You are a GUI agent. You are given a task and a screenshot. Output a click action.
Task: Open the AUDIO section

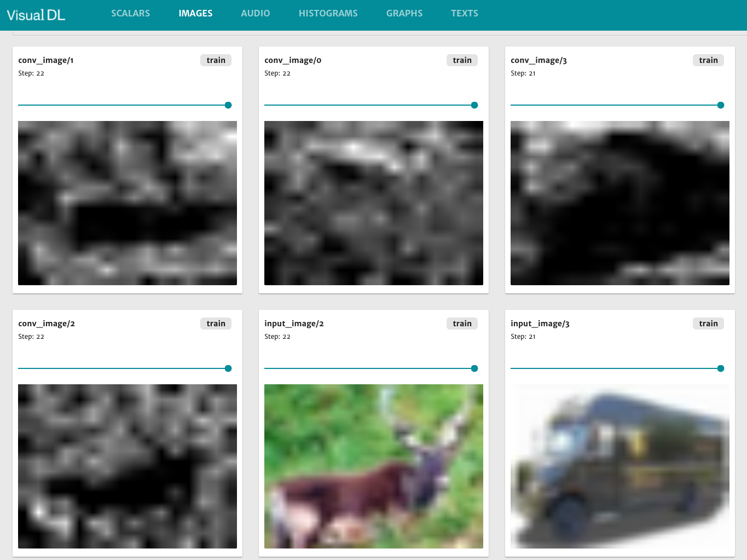255,13
